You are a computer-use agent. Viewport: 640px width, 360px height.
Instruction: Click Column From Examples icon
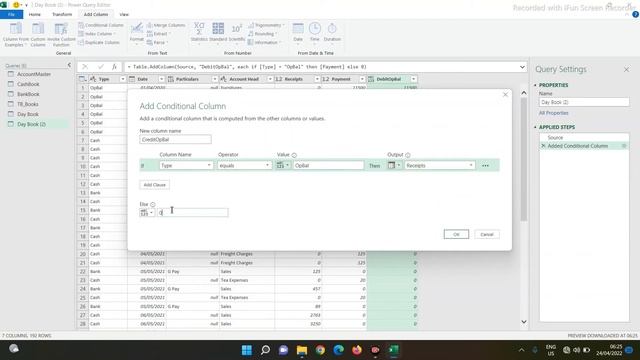pos(16,29)
